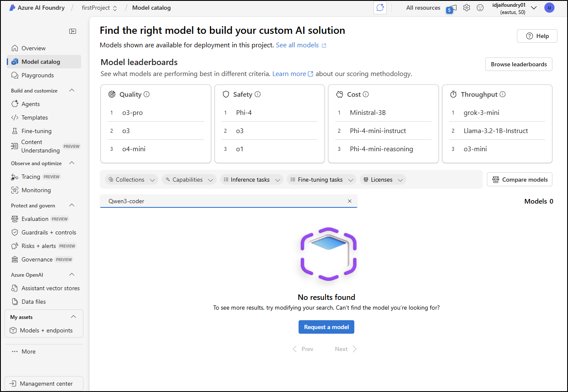Click the Safety shield icon
The height and width of the screenshot is (392, 568).
[x=226, y=94]
